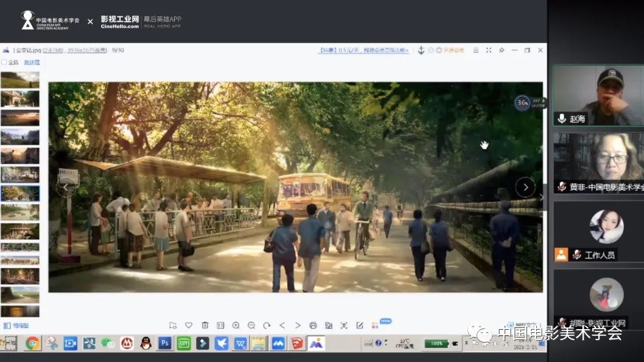
Task: Go to previous image with left arrow overlay
Action: tap(66, 187)
